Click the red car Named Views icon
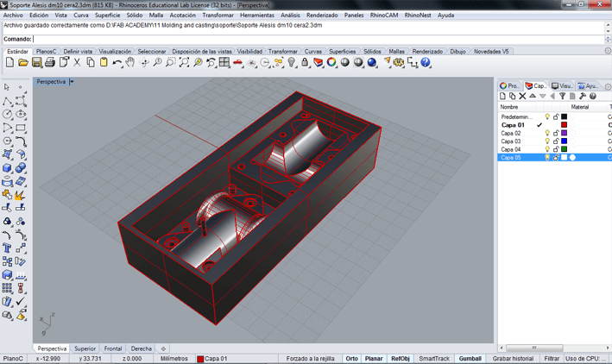The width and height of the screenshot is (612, 364). click(237, 62)
